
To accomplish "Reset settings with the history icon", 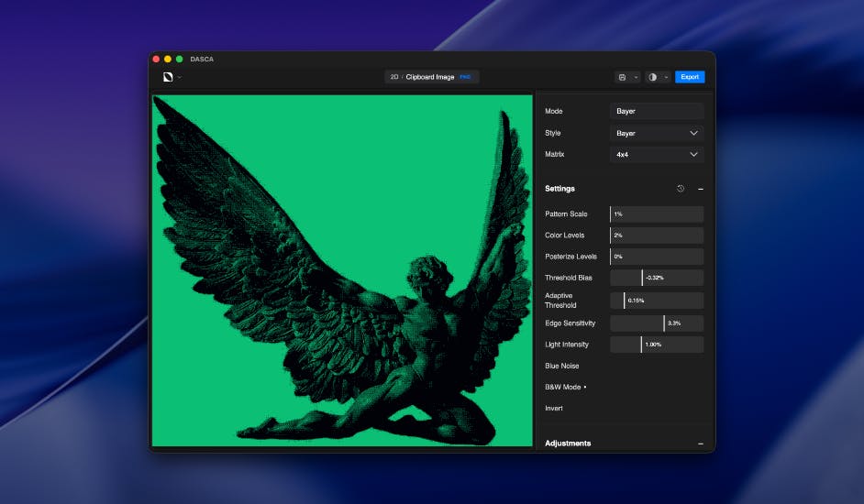I will [681, 189].
